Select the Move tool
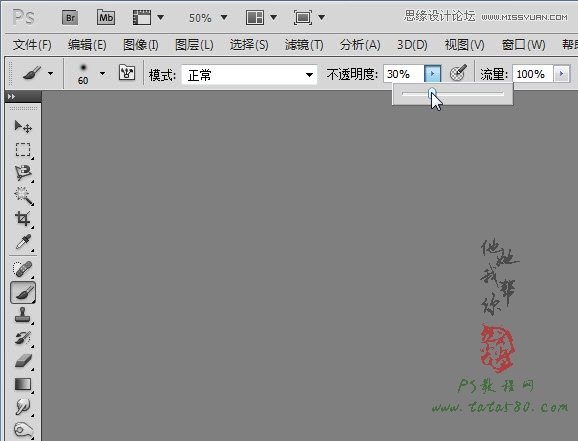Image resolution: width=578 pixels, height=441 pixels. 23,126
